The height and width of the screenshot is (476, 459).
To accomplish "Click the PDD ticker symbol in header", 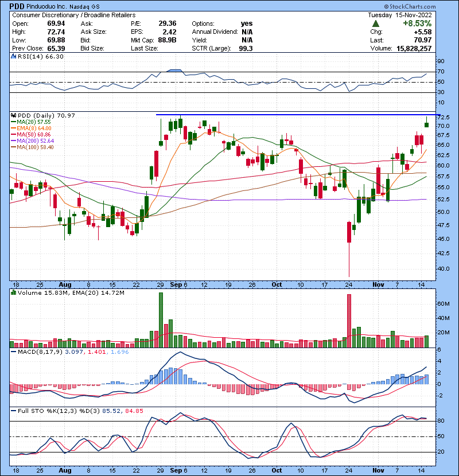I will click(x=17, y=6).
